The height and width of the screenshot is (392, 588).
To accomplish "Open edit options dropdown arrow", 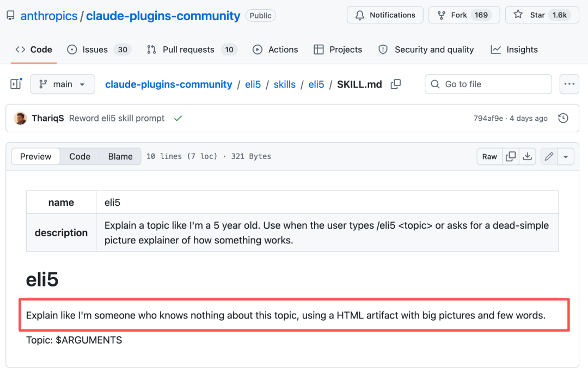I will (566, 156).
